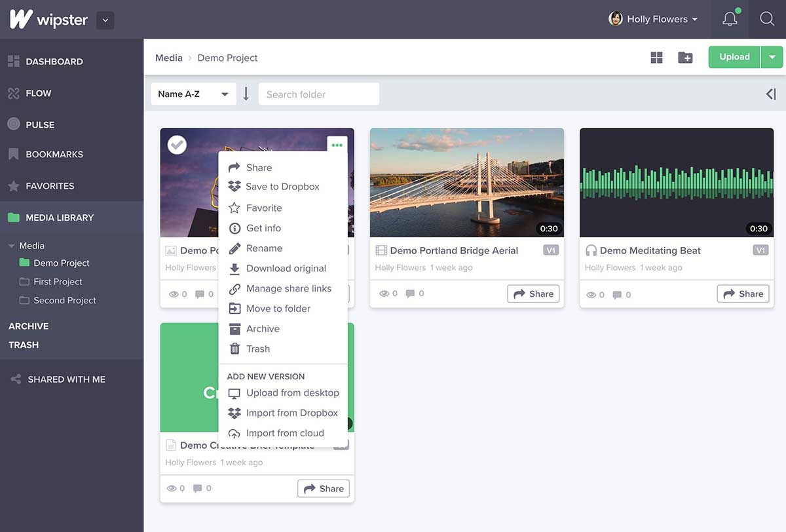Open the Name A-Z sort dropdown
786x532 pixels.
click(193, 94)
